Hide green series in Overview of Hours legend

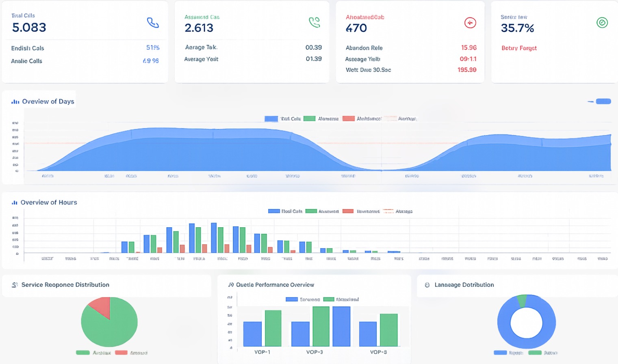(311, 211)
